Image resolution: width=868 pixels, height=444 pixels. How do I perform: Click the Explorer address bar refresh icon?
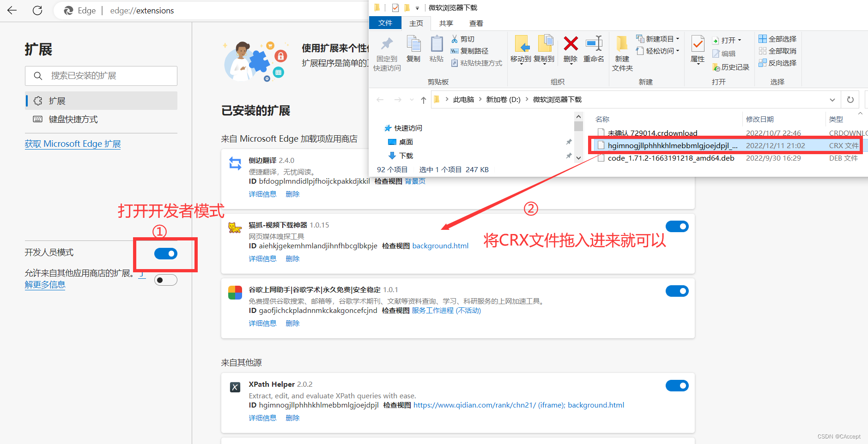click(850, 100)
